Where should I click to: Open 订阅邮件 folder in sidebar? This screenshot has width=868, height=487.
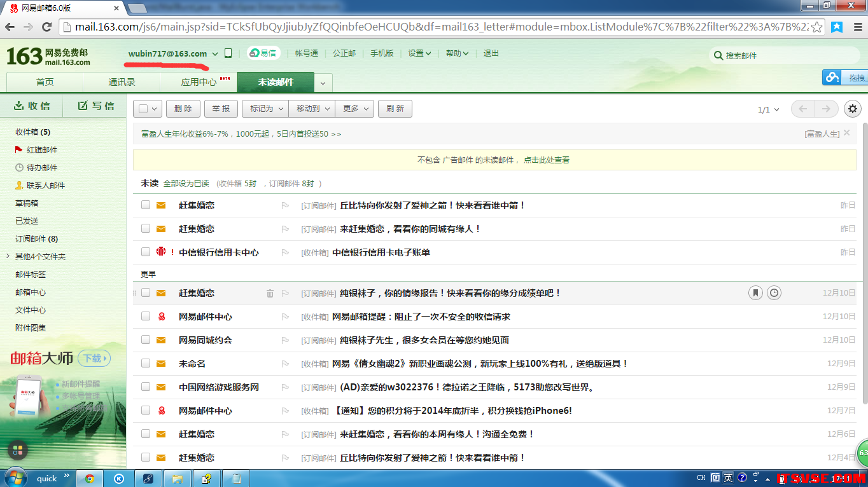(x=37, y=239)
